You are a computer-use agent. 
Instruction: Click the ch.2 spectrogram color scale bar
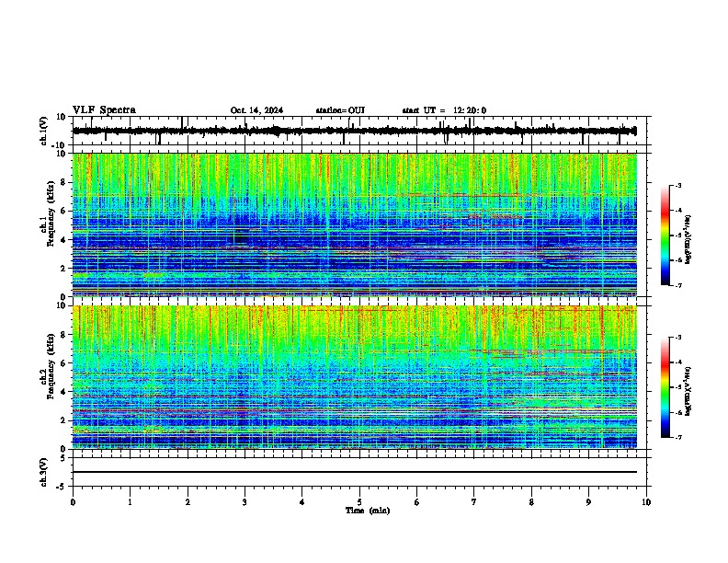pyautogui.click(x=665, y=387)
